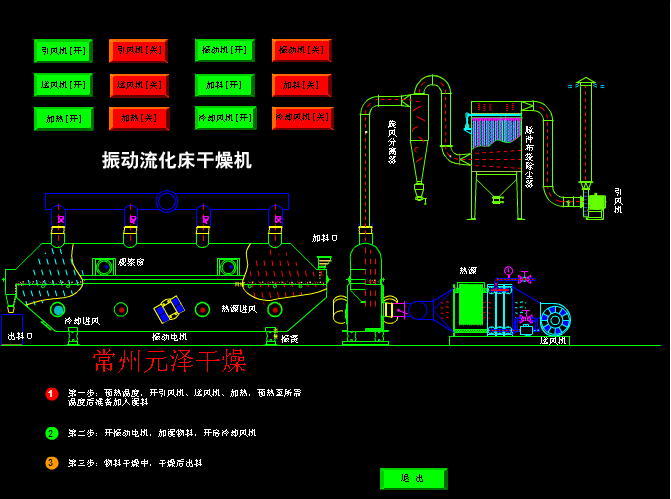671x499 pixels.
Task: Click the 第二步 instruction line
Action: click(162, 433)
